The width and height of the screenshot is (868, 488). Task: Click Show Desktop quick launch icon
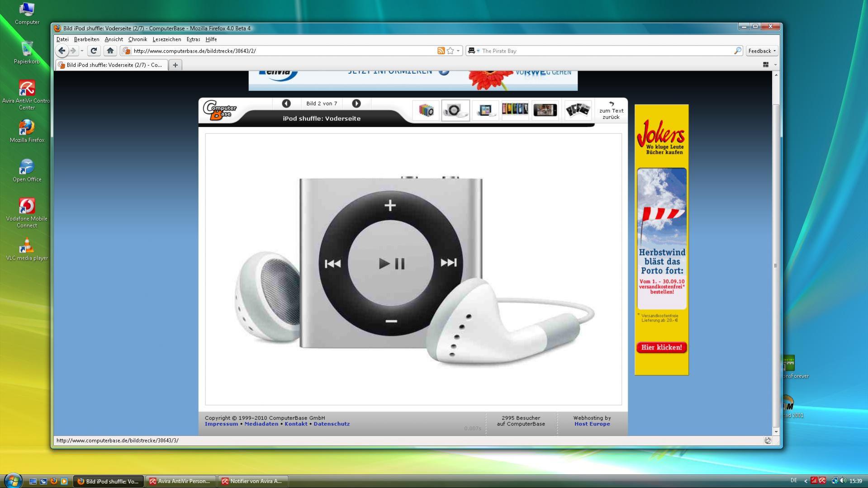[33, 481]
